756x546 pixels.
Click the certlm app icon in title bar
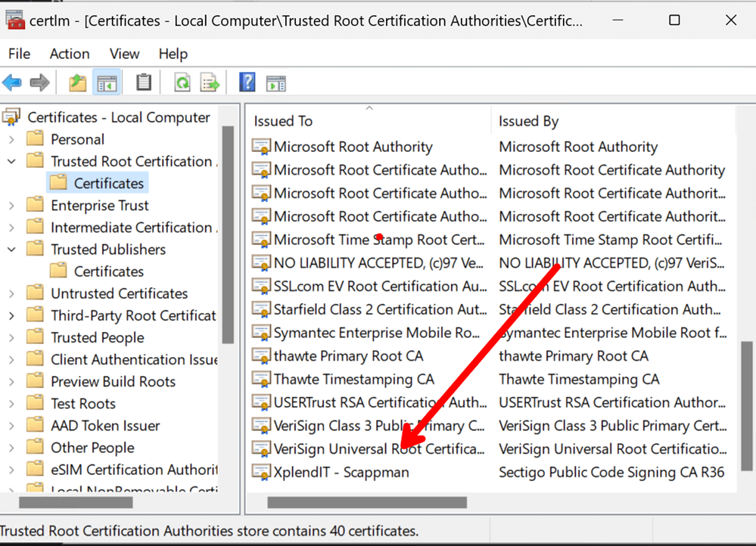[x=15, y=20]
